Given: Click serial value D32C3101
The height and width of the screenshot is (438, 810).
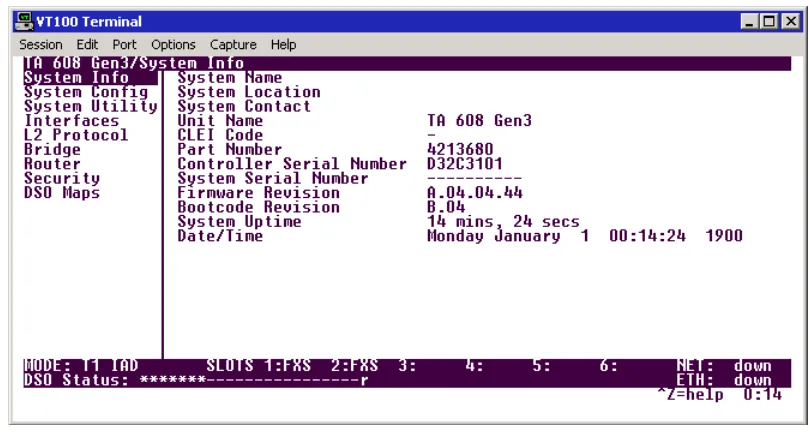Looking at the screenshot, I should (x=465, y=164).
